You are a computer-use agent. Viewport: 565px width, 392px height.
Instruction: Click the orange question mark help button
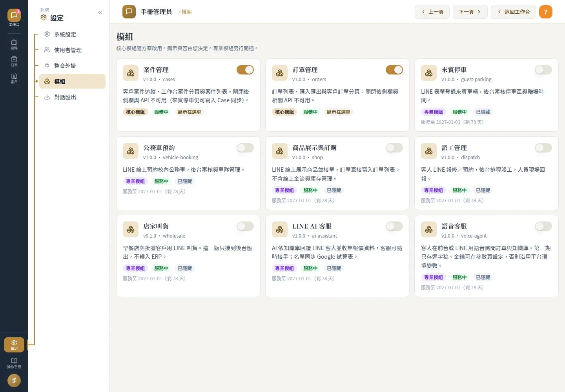546,12
